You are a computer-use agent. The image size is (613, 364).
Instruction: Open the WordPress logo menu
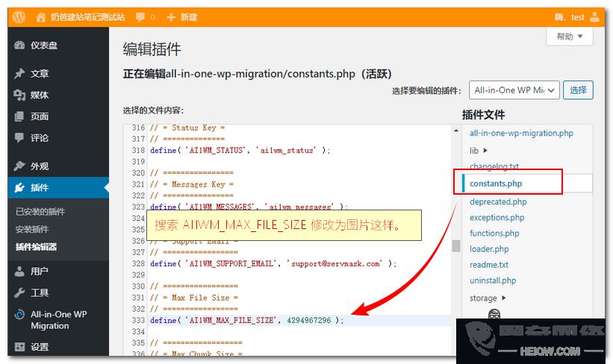tap(19, 17)
